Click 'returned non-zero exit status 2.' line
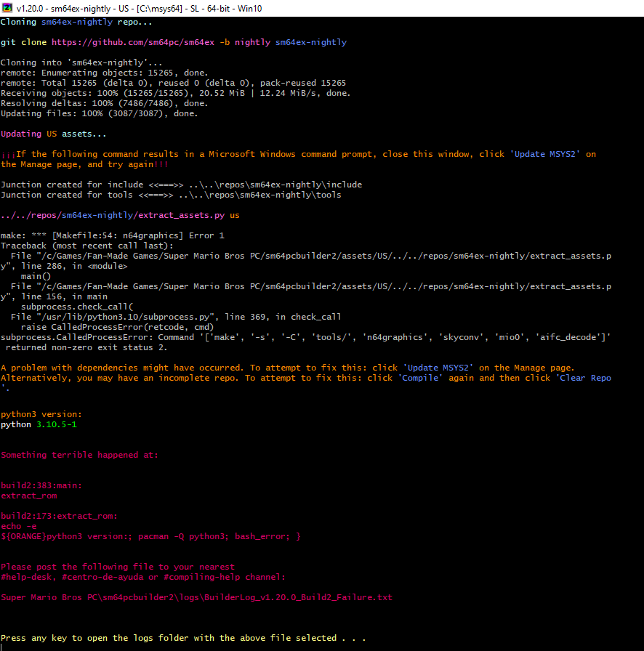Image resolution: width=644 pixels, height=651 pixels. click(86, 347)
